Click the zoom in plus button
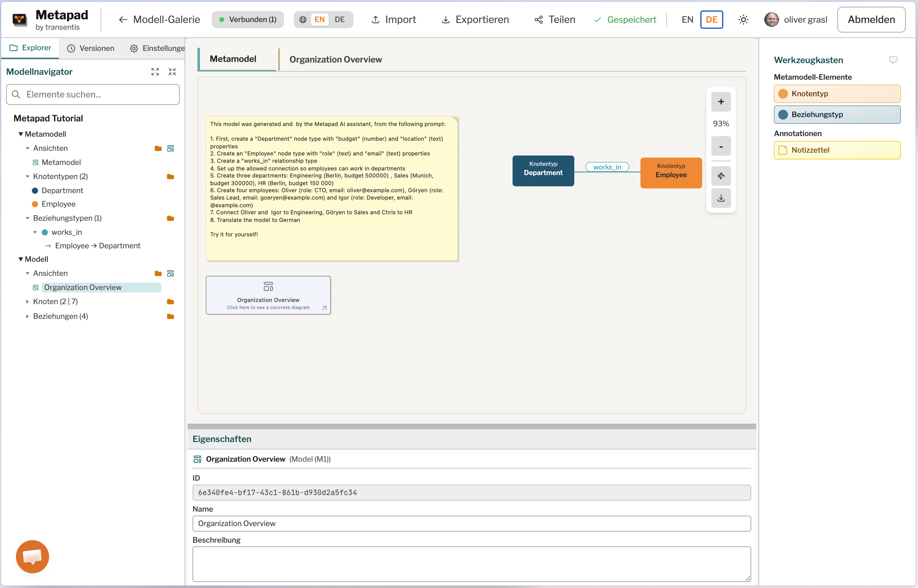The height and width of the screenshot is (588, 918). click(x=721, y=101)
